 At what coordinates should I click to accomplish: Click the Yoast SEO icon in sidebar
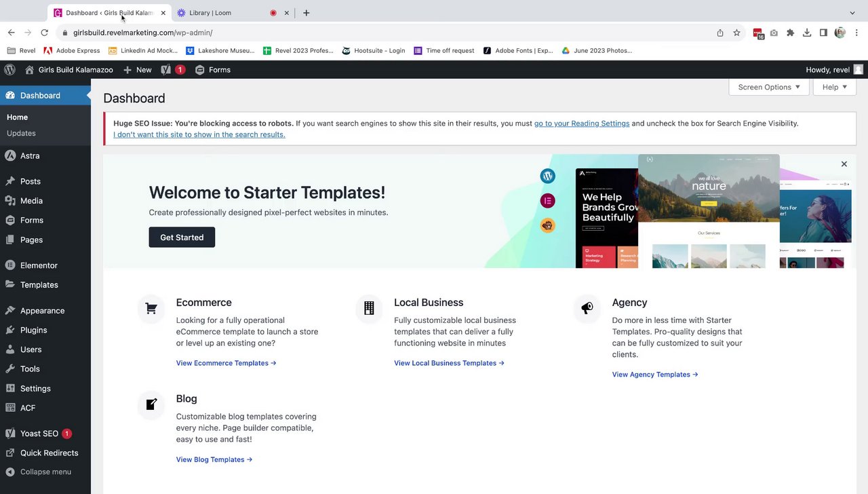point(10,433)
